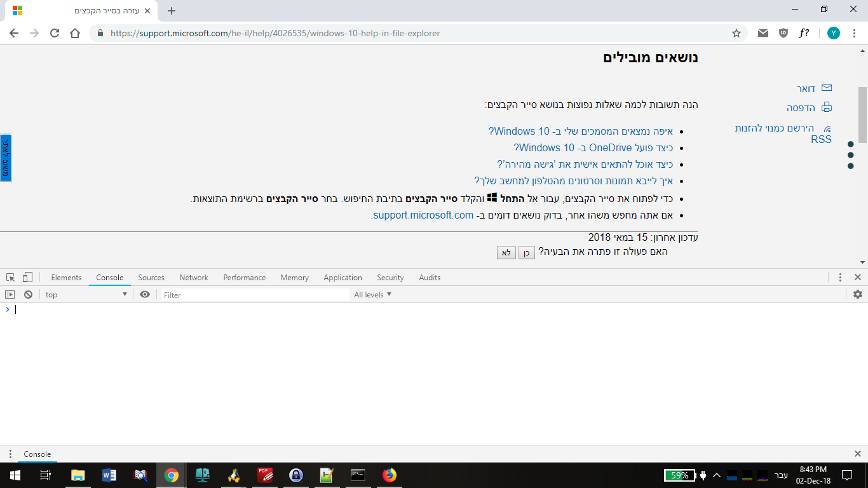Open the mail extension icon in Chrome toolbar
Screen dimensions: 868x488
click(x=763, y=33)
